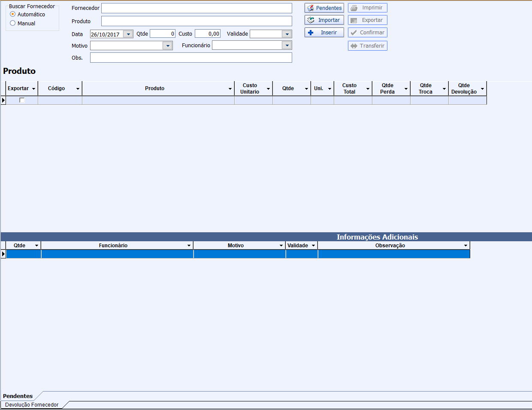Select the Automático radio option

pos(13,14)
